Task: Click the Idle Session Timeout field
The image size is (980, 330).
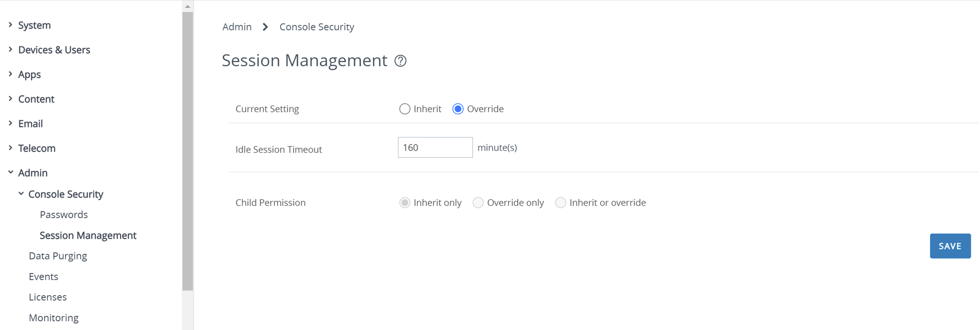Action: coord(435,148)
